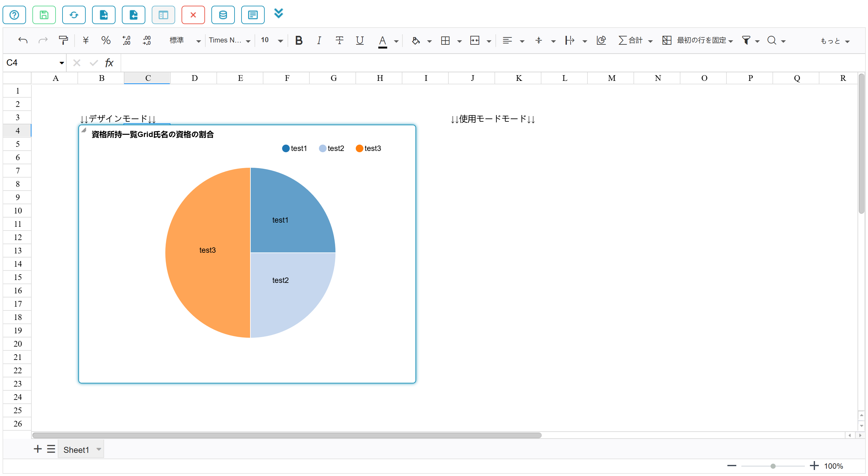Apply the font color A
The width and height of the screenshot is (868, 476).
click(x=382, y=41)
